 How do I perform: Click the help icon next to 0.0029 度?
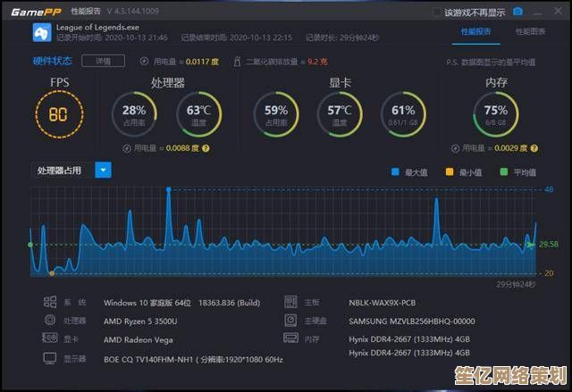(x=534, y=148)
